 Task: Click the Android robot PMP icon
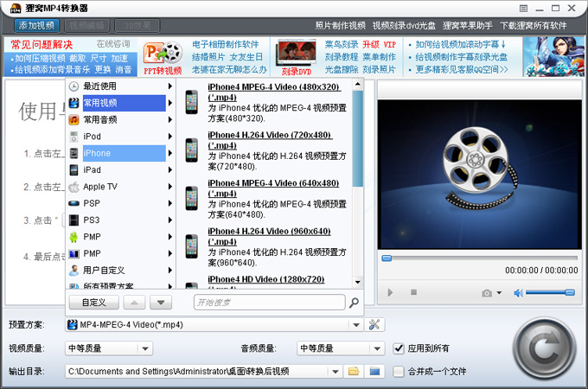click(x=73, y=237)
